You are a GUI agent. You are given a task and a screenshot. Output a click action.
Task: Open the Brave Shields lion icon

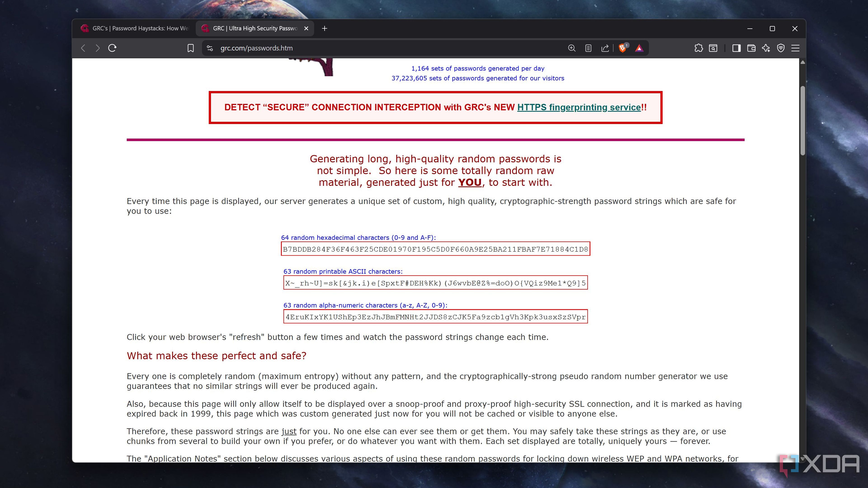623,48
